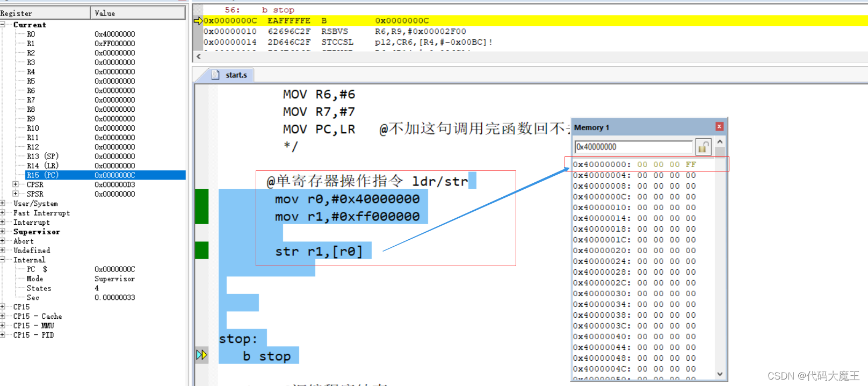The image size is (868, 386).
Task: Expand the Undefined register group
Action: [x=3, y=251]
